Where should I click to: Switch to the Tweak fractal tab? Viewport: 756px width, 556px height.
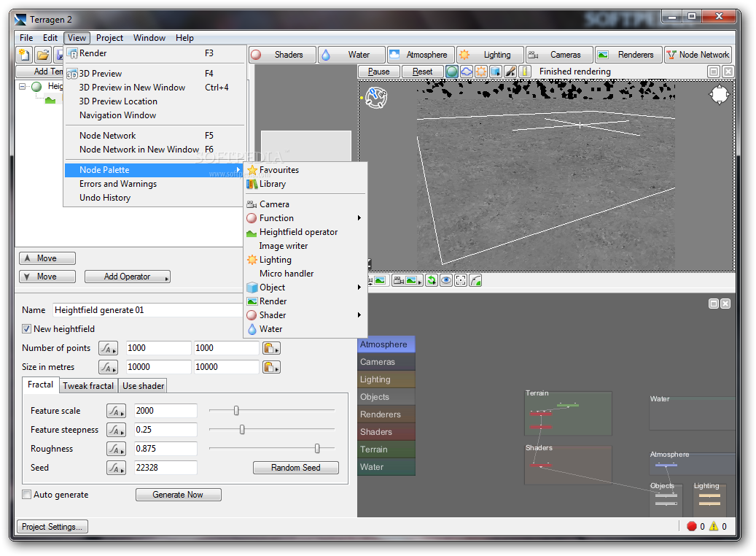pos(88,386)
